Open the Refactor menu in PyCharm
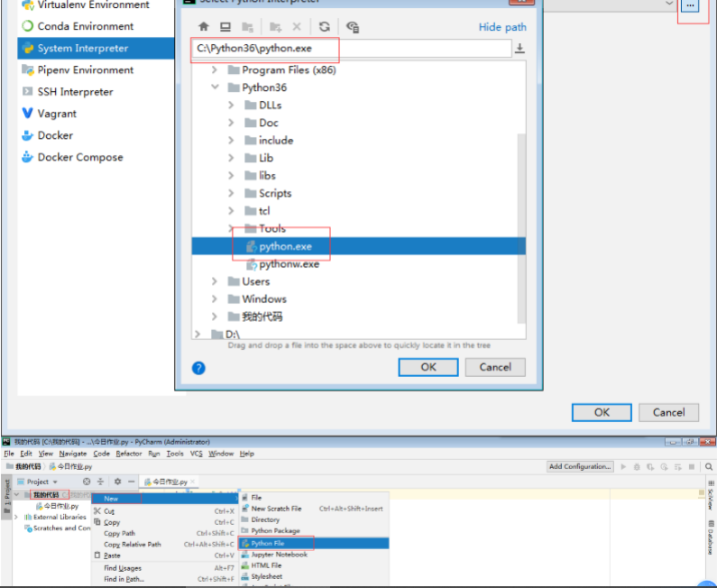Viewport: 717px width, 588px height. (128, 454)
